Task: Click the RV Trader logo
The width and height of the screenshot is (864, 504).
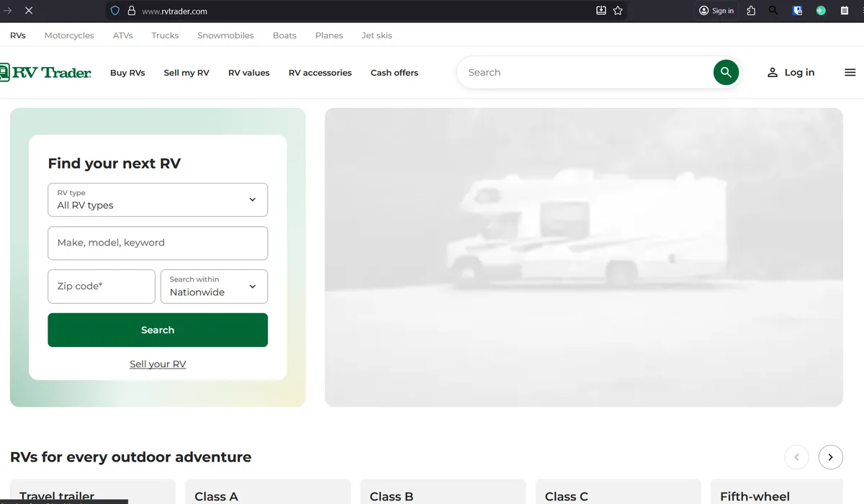Action: pyautogui.click(x=46, y=73)
